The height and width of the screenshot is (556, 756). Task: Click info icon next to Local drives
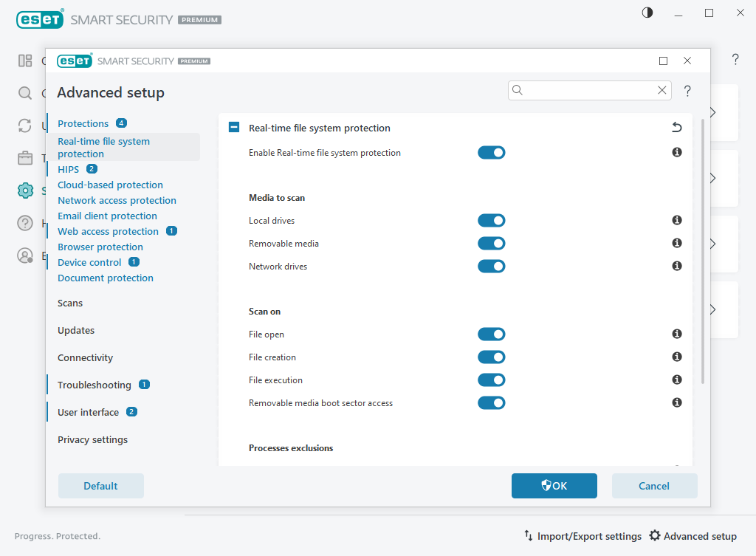676,220
